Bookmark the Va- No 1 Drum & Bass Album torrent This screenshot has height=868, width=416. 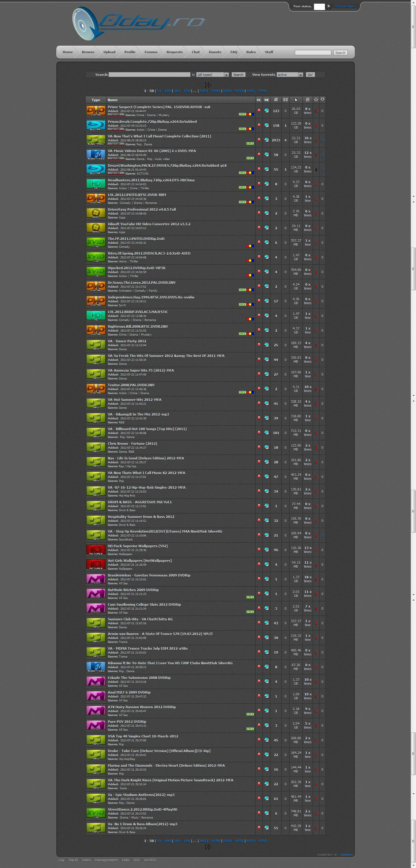pos(266,827)
